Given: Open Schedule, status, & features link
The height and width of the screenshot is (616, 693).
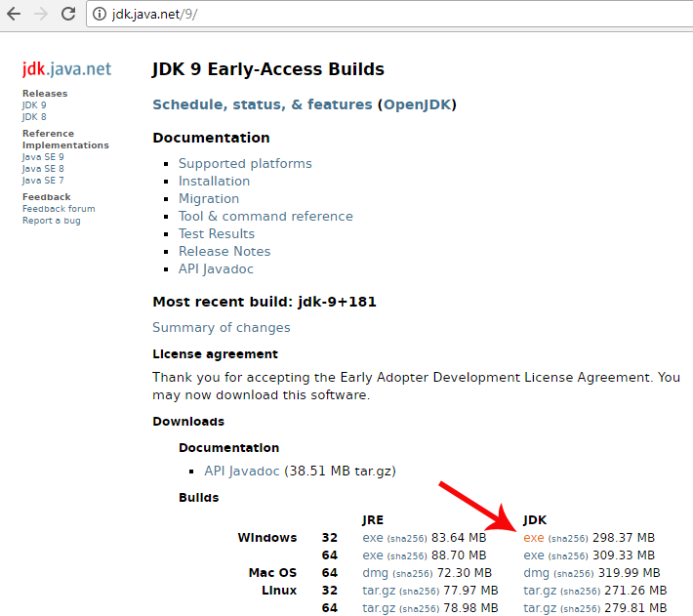Looking at the screenshot, I should coord(263,104).
